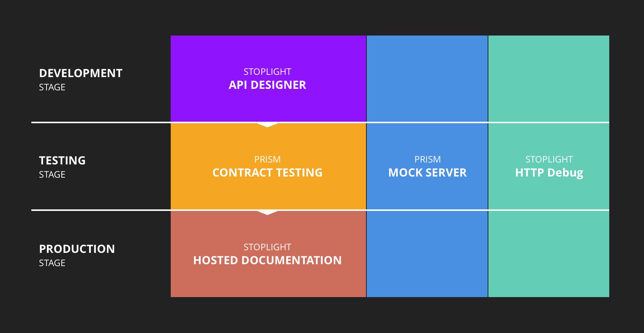Click STOPLIGHT label above HTTP Debug

pyautogui.click(x=549, y=160)
